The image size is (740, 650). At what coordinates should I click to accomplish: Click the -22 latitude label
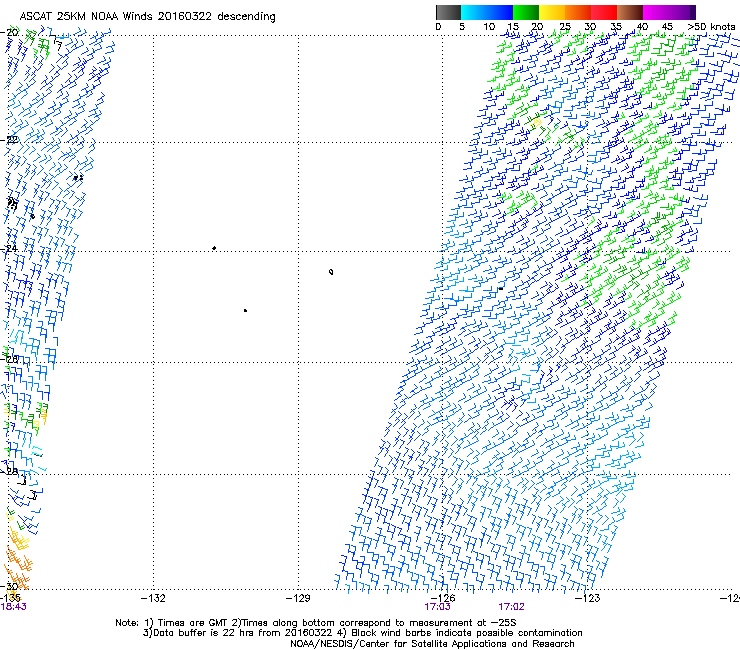11,140
